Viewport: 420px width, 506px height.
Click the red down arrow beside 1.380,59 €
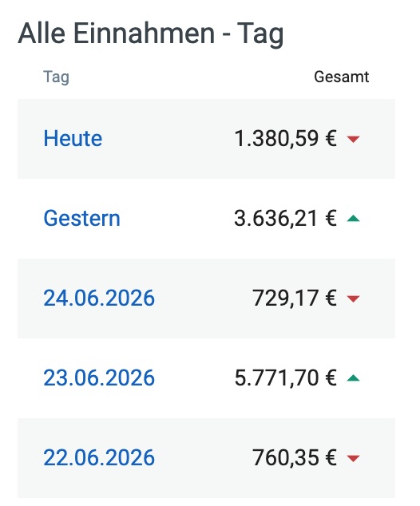click(353, 139)
